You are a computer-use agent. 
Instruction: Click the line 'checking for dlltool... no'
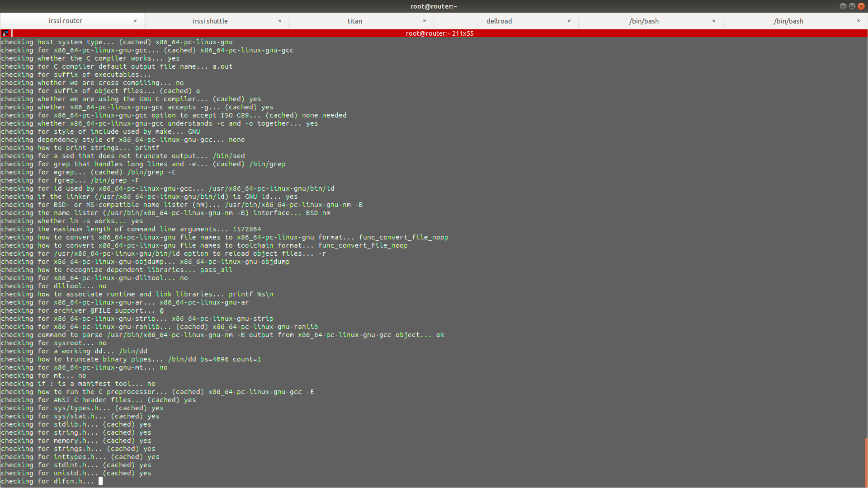(54, 286)
